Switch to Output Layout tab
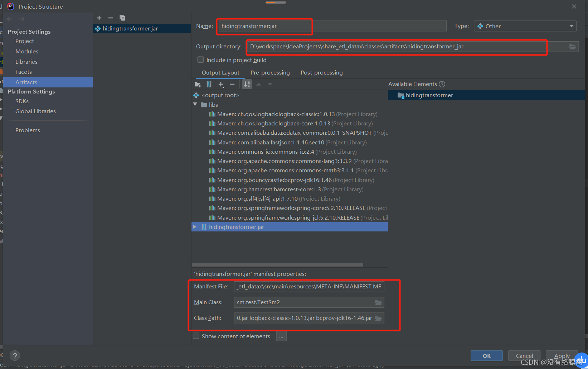This screenshot has height=369, width=588. point(220,73)
